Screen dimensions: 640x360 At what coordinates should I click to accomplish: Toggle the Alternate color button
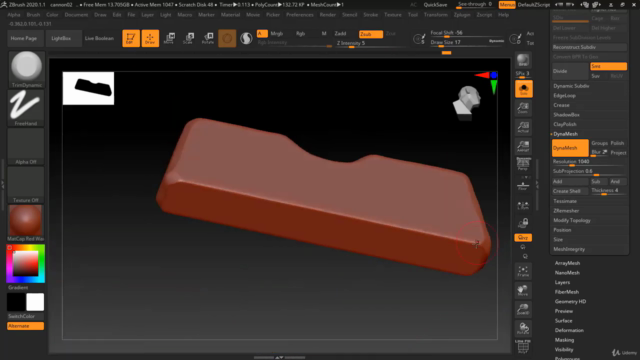point(25,326)
